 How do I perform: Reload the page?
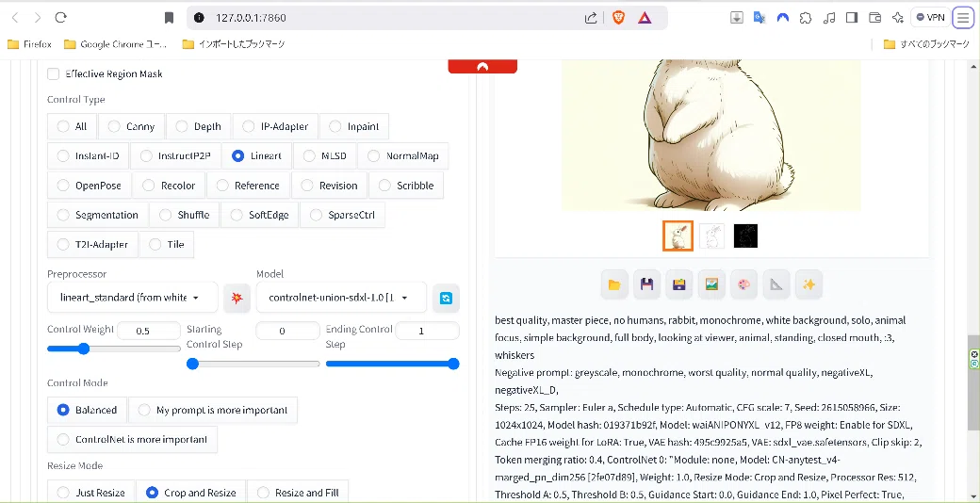60,18
